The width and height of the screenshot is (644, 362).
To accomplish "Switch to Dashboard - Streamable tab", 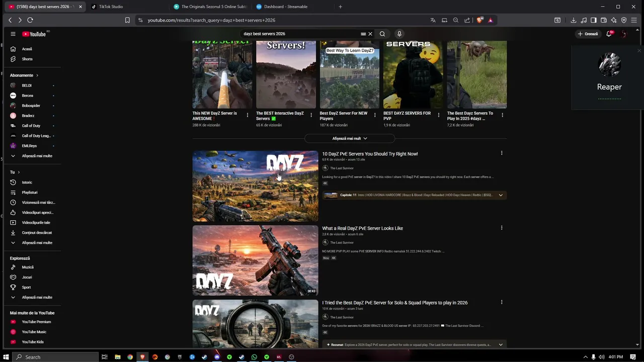I will [x=293, y=7].
